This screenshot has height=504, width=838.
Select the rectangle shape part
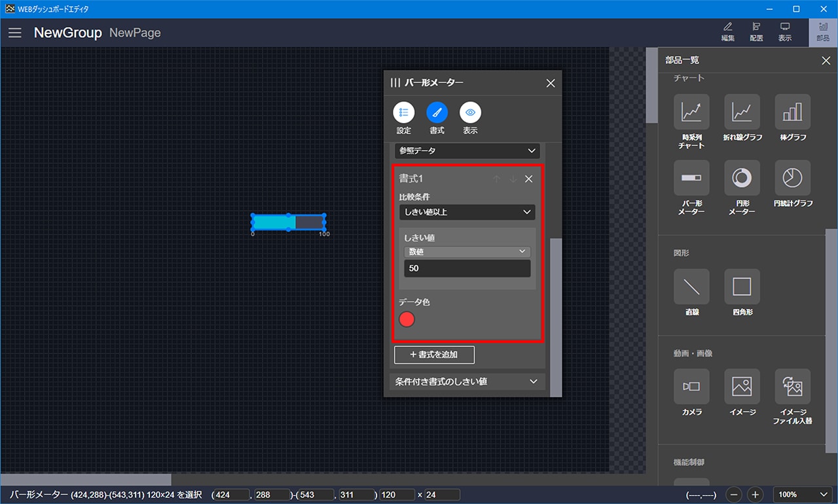(x=742, y=287)
